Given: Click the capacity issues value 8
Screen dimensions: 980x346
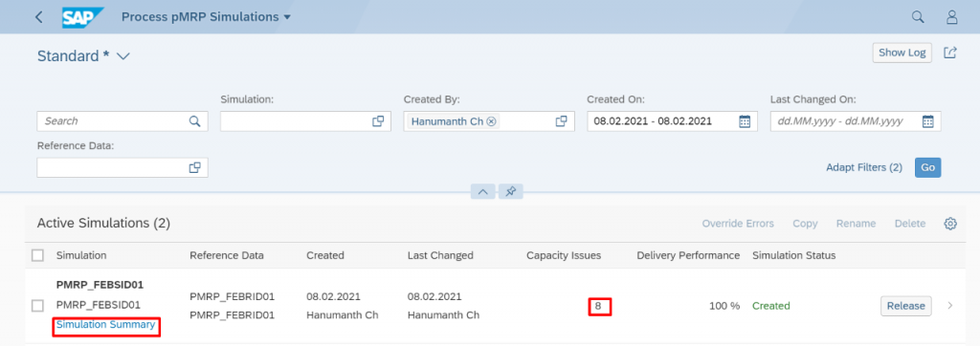Looking at the screenshot, I should (x=598, y=306).
